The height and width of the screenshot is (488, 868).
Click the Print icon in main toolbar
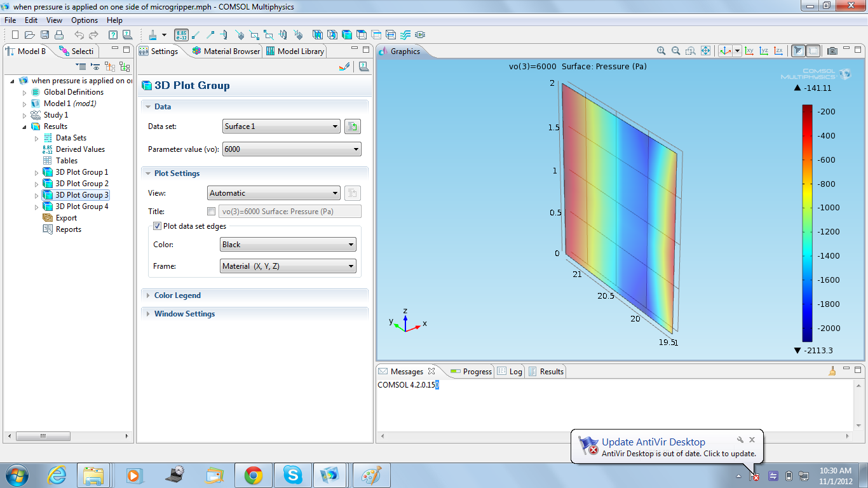(59, 35)
